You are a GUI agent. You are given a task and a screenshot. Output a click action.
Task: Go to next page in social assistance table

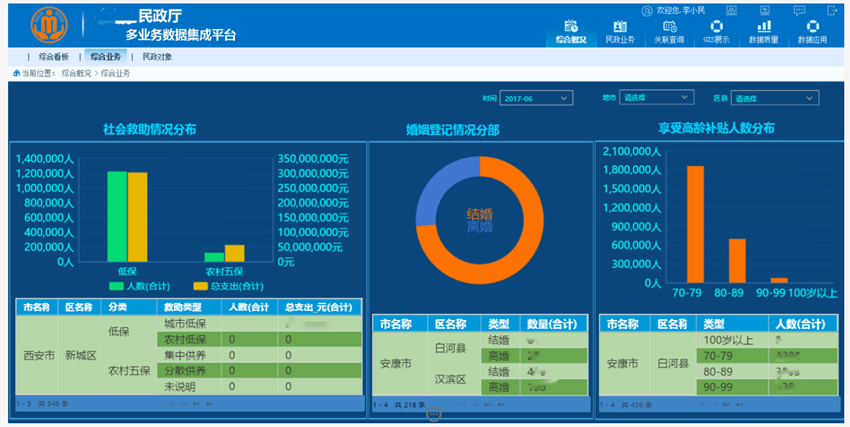pyautogui.click(x=196, y=404)
